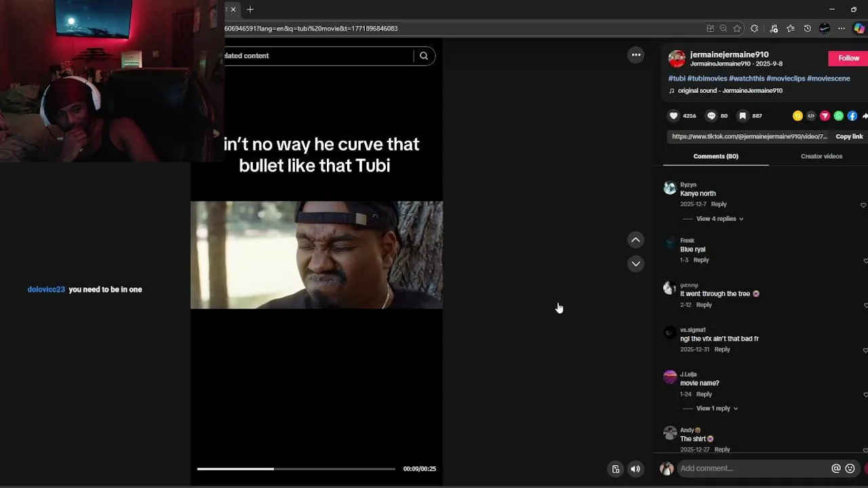Open the #watchthis hashtag
868x488 pixels.
pos(747,79)
